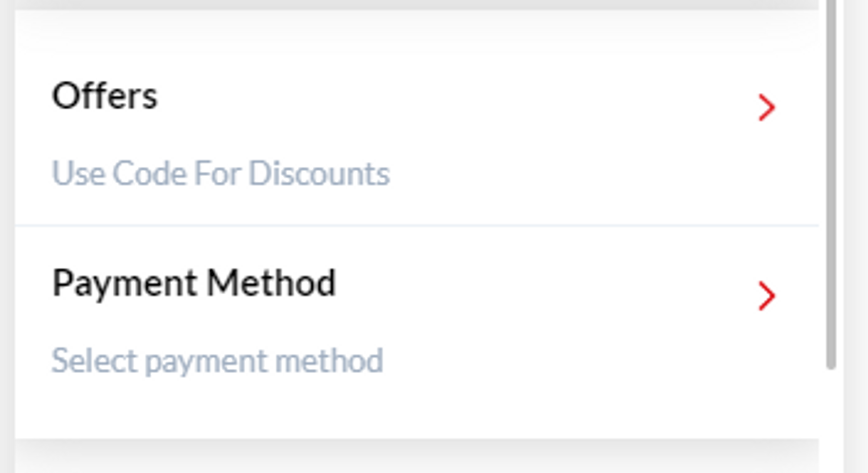868x473 pixels.
Task: Tap the Use Code For Discounts text
Action: pyautogui.click(x=220, y=173)
